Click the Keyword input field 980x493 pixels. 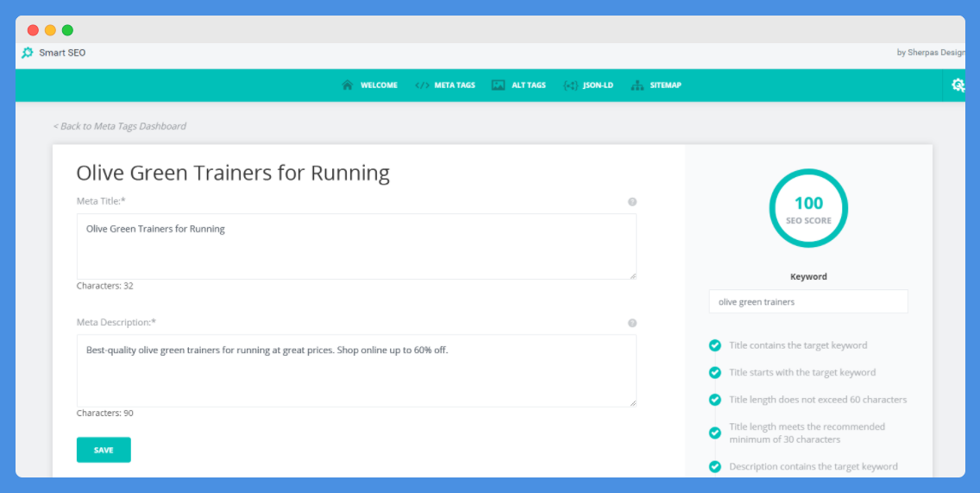808,301
